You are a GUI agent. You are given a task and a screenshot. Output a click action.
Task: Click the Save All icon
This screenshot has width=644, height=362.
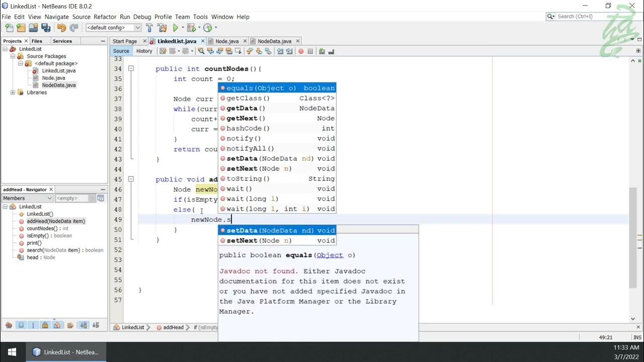pyautogui.click(x=46, y=28)
